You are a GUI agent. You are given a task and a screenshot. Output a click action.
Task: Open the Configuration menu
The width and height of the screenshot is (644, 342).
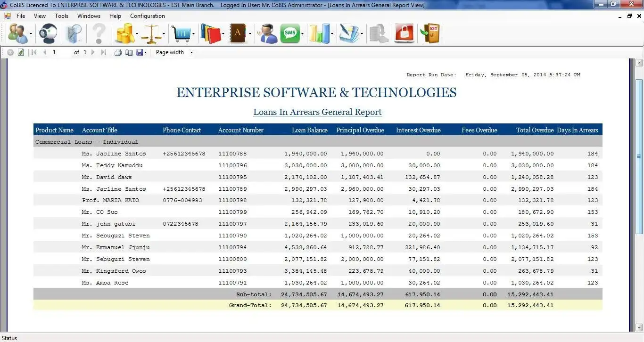pos(148,16)
